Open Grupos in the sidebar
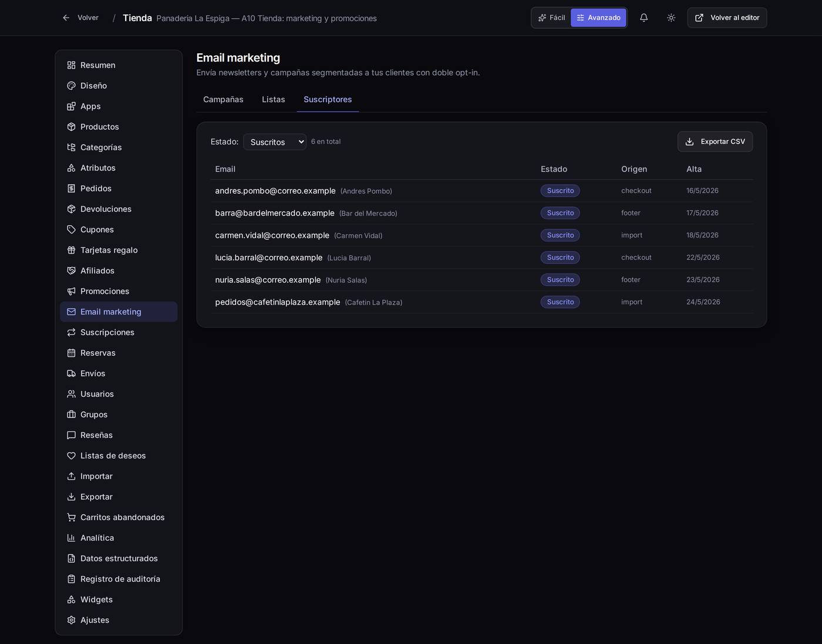Viewport: 822px width, 644px height. (119, 414)
